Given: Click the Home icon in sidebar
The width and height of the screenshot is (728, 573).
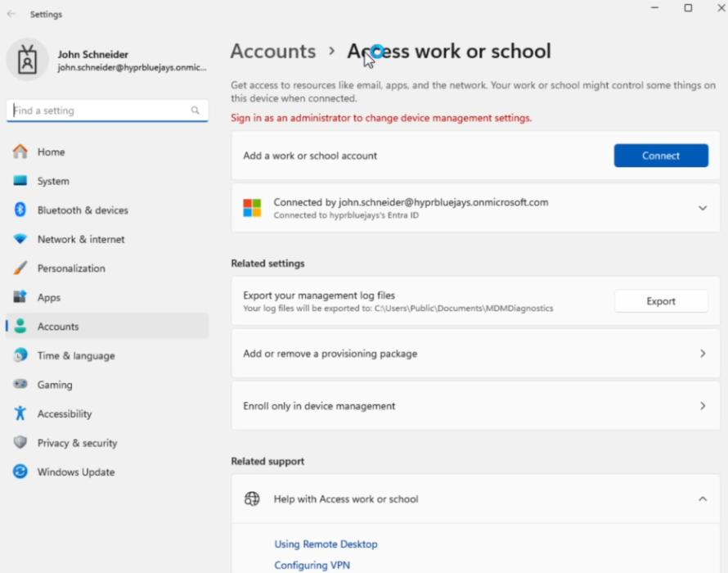Looking at the screenshot, I should click(x=20, y=151).
